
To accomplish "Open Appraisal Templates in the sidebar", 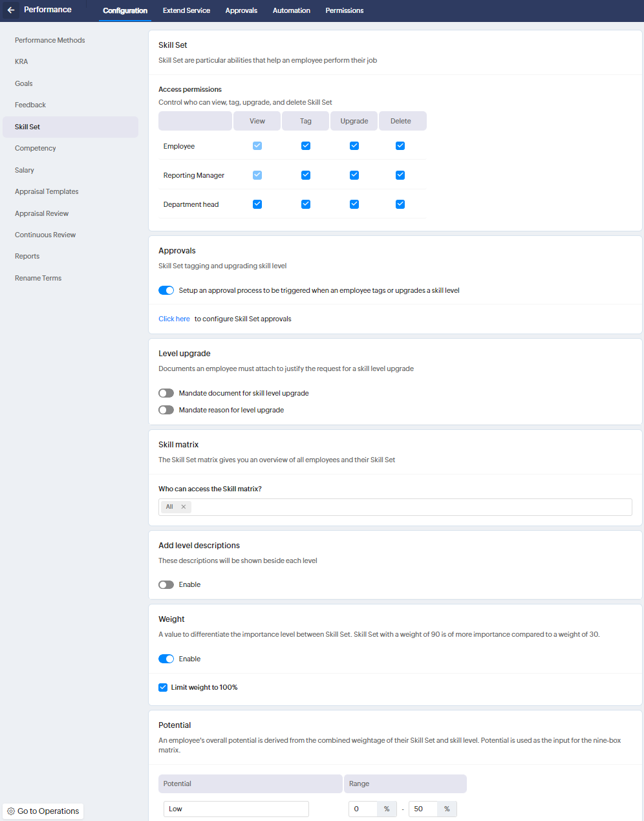I will [47, 191].
